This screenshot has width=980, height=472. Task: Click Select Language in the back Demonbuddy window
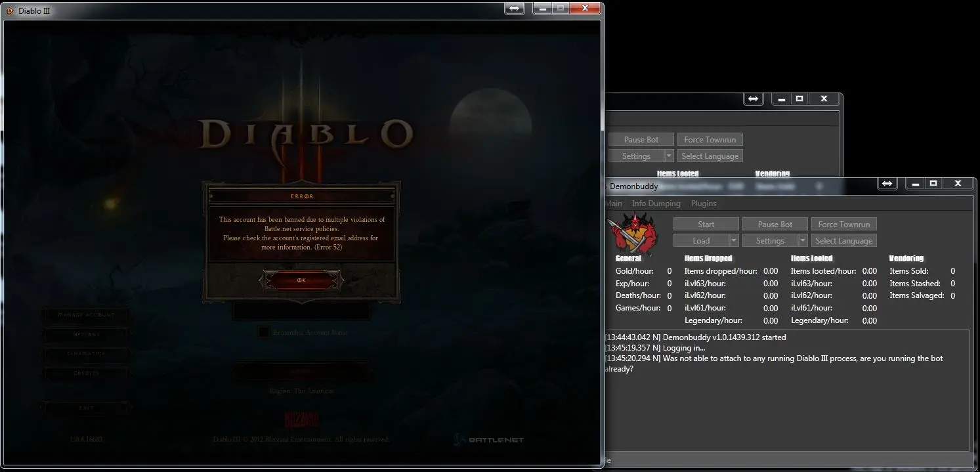(x=710, y=156)
